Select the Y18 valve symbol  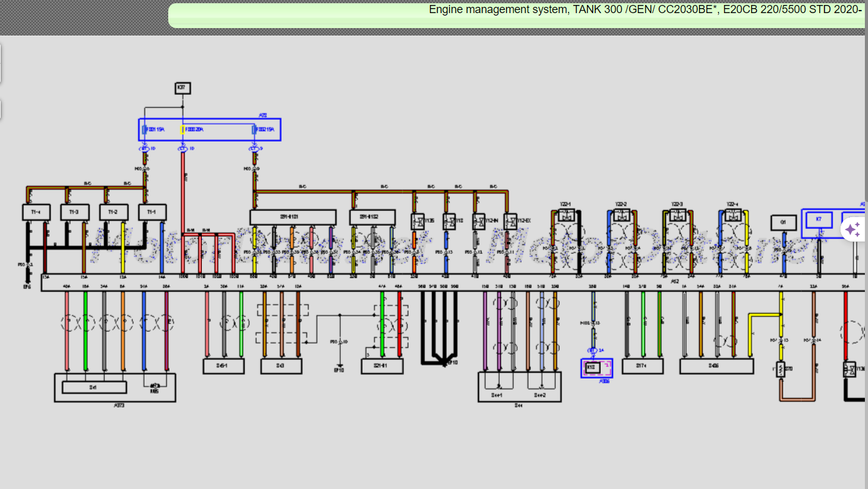(x=449, y=221)
